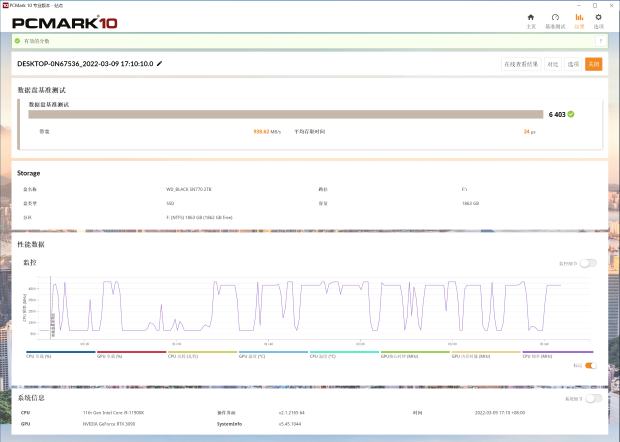Click the 系统信息 section heading
The height and width of the screenshot is (442, 620).
[31, 398]
